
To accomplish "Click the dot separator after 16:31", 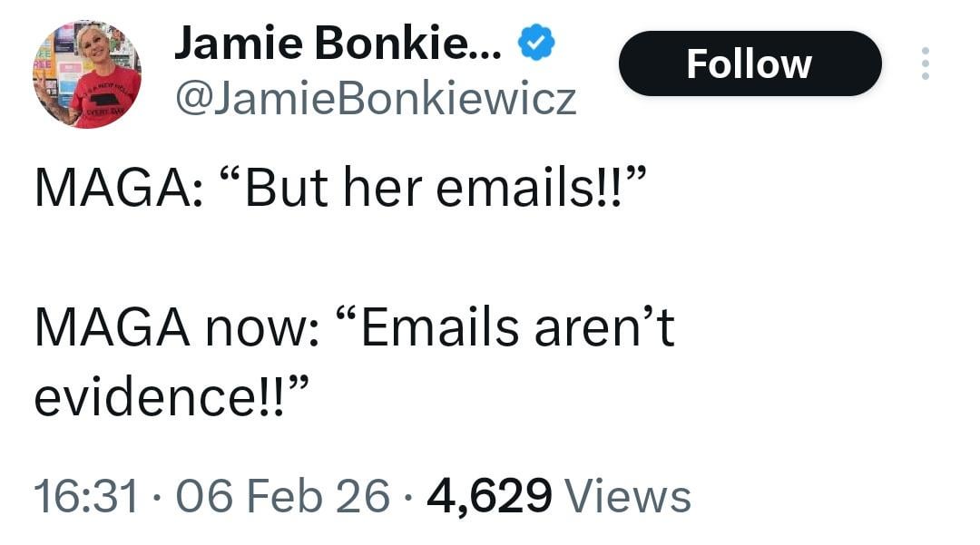I will point(160,497).
